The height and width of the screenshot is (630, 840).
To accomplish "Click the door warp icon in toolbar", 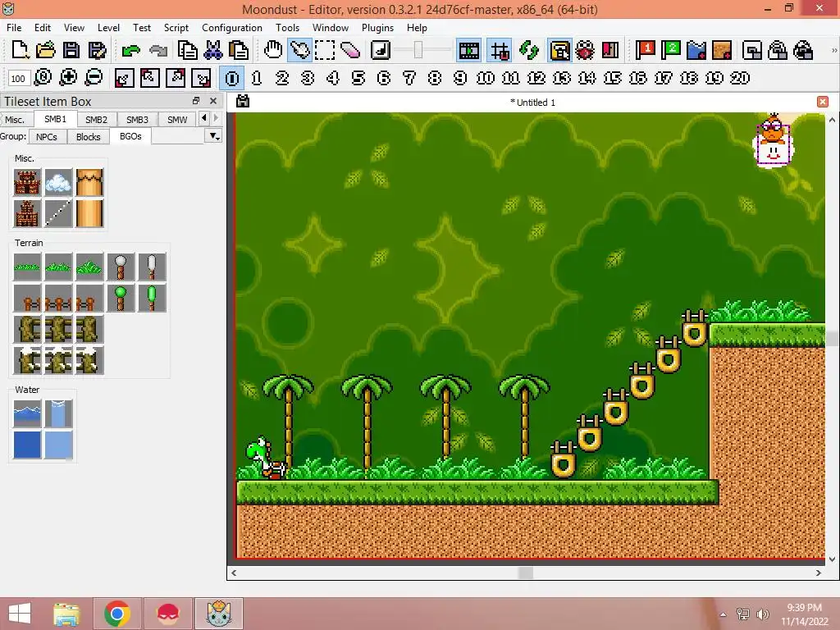I will click(x=610, y=50).
